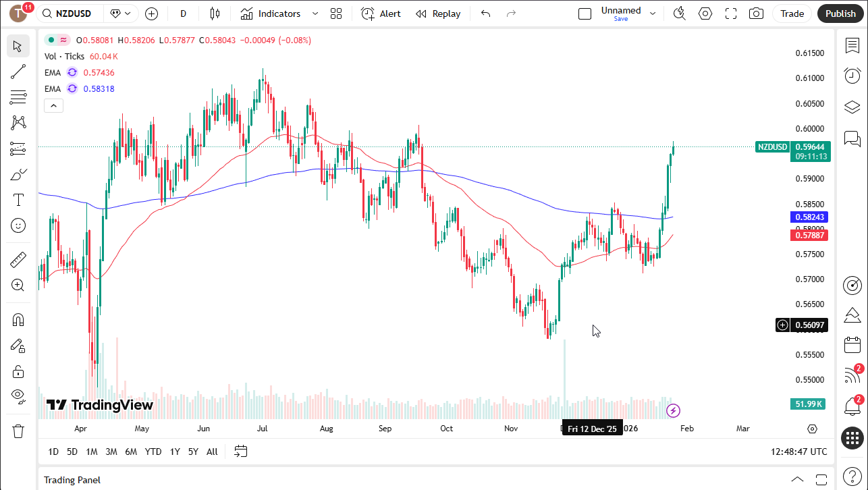
Task: Open the layout setup square icon
Action: coord(585,13)
